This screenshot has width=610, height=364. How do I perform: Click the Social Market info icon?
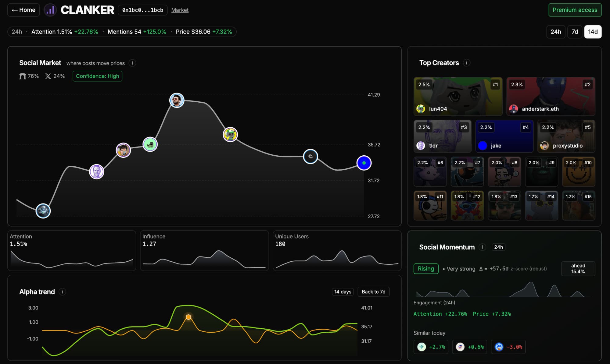(x=132, y=63)
